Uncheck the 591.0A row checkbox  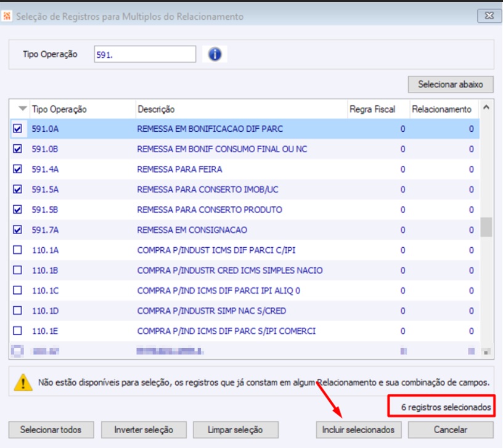tap(17, 129)
